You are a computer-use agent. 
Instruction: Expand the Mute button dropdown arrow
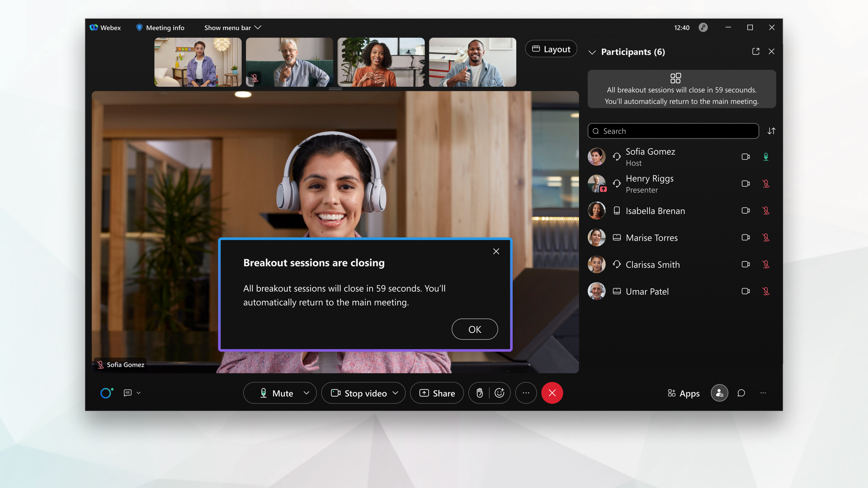[x=307, y=393]
